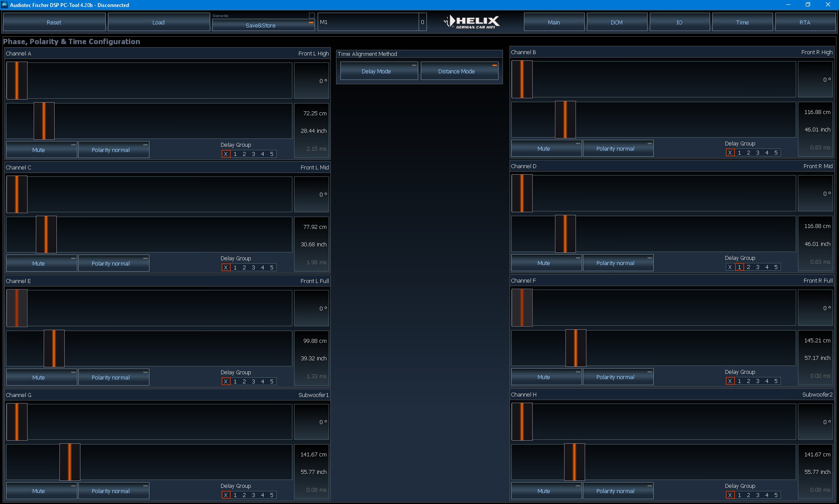
Task: Mute Channel A Front L High
Action: click(41, 150)
